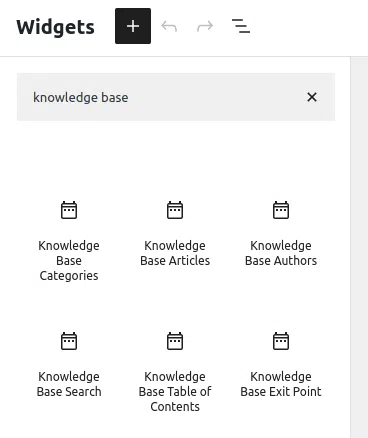368x438 pixels.
Task: Click the Widgets page heading
Action: 55,27
